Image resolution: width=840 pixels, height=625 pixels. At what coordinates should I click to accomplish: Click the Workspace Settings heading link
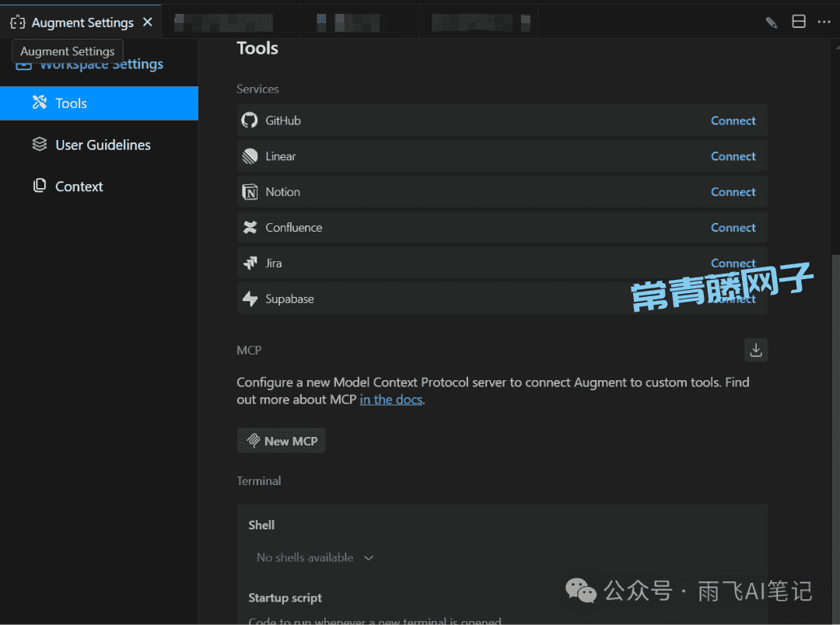101,65
